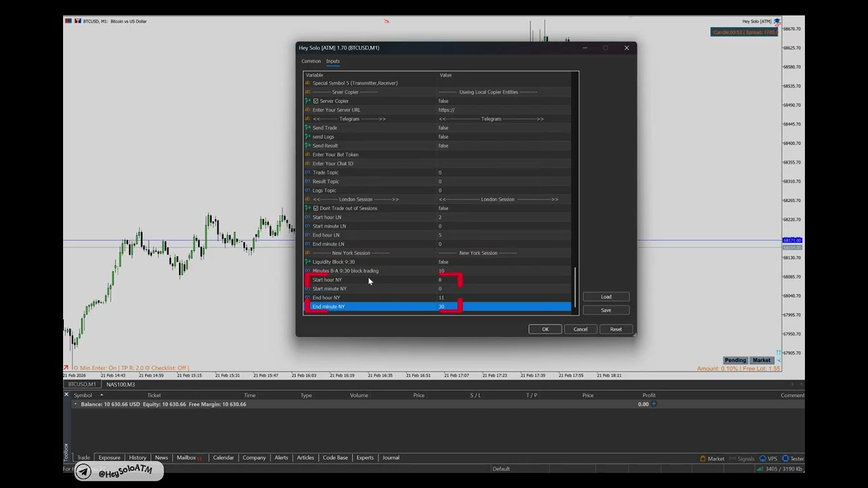Click the Server Copier value false
The width and height of the screenshot is (868, 488).
[443, 101]
